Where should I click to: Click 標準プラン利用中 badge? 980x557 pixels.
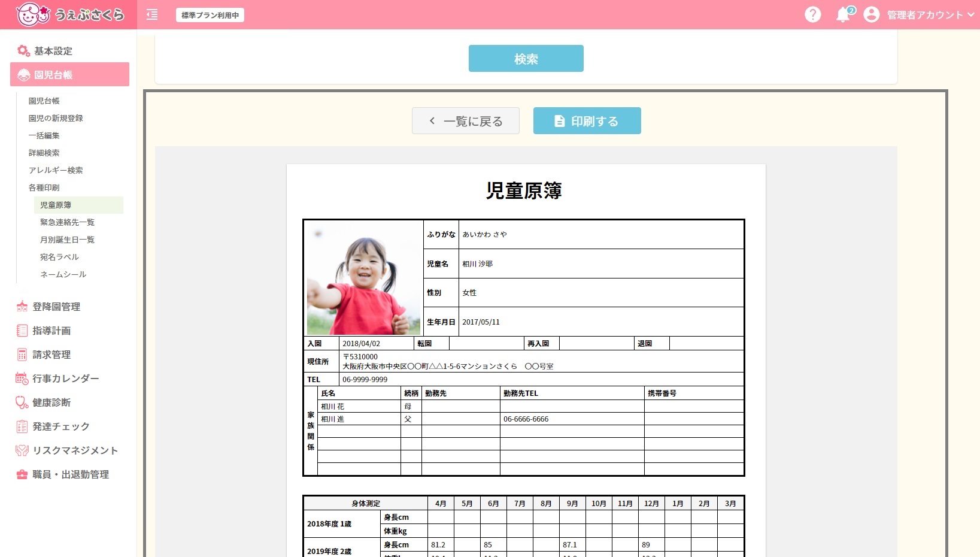pyautogui.click(x=210, y=15)
